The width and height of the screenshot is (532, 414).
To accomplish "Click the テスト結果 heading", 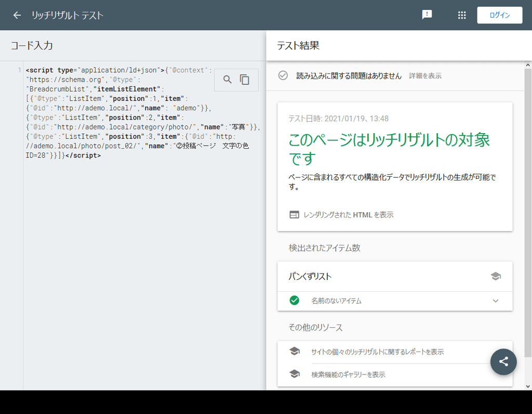I will [298, 46].
